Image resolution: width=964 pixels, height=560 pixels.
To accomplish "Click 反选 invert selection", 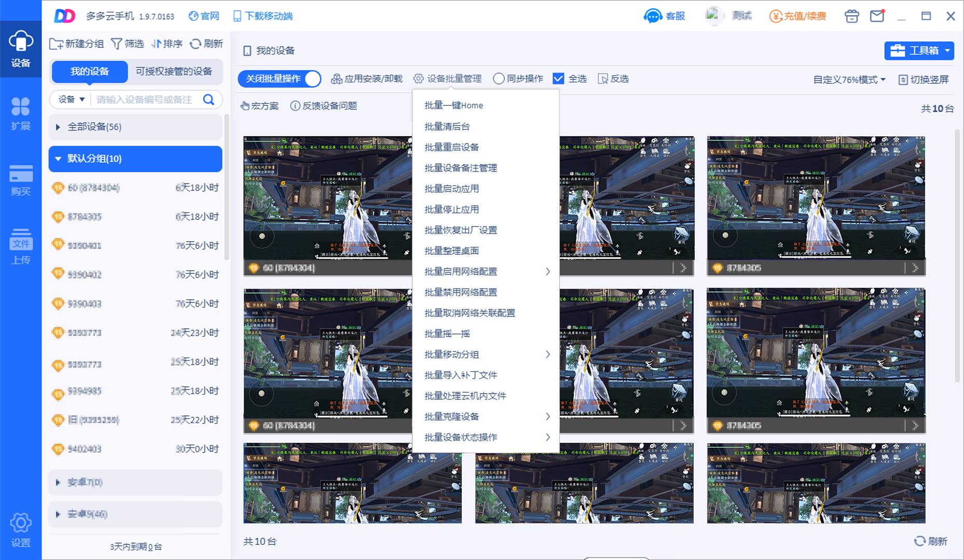I will click(x=613, y=79).
